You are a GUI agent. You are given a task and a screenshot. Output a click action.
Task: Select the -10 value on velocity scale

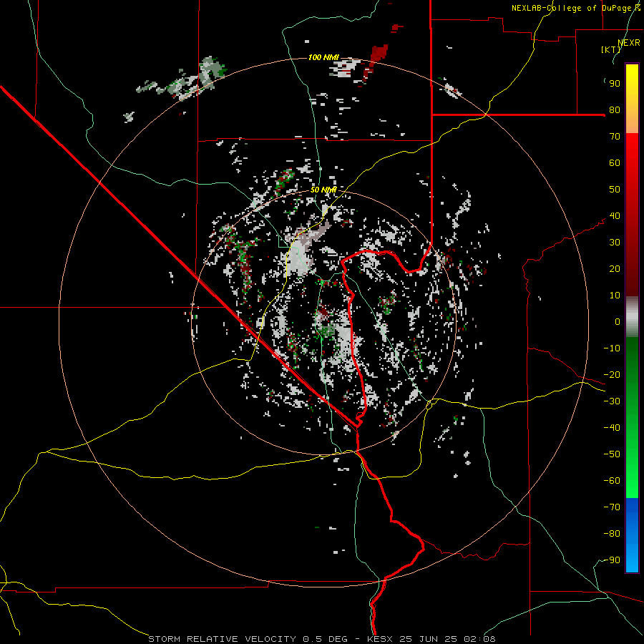pos(612,348)
